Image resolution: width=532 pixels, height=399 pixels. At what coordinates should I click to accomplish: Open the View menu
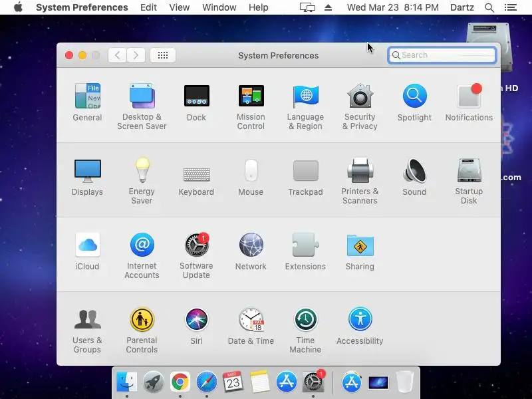pos(179,7)
